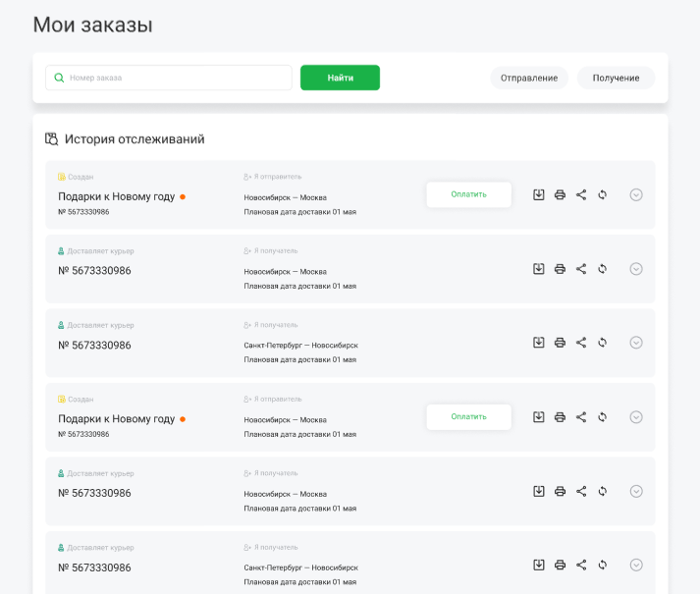This screenshot has width=700, height=594.
Task: Share the first Подарки к Новому году order
Action: (581, 194)
